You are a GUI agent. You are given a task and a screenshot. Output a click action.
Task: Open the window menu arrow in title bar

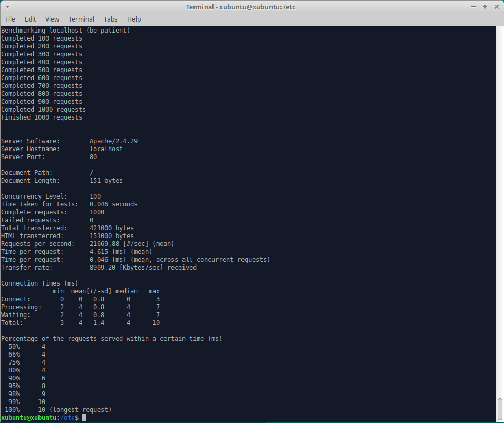tap(6, 7)
